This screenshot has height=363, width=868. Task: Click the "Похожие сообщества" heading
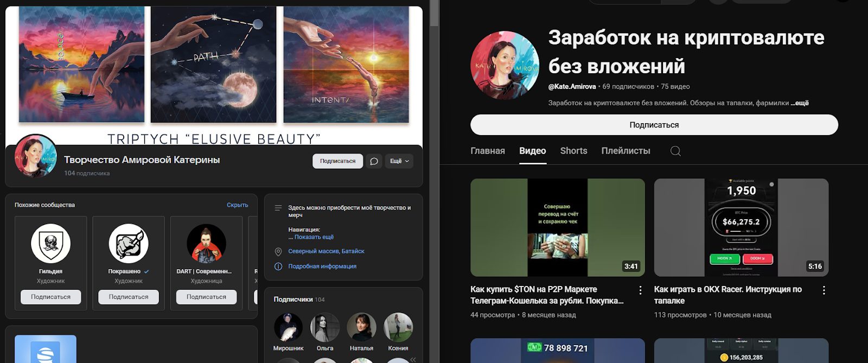(x=44, y=205)
